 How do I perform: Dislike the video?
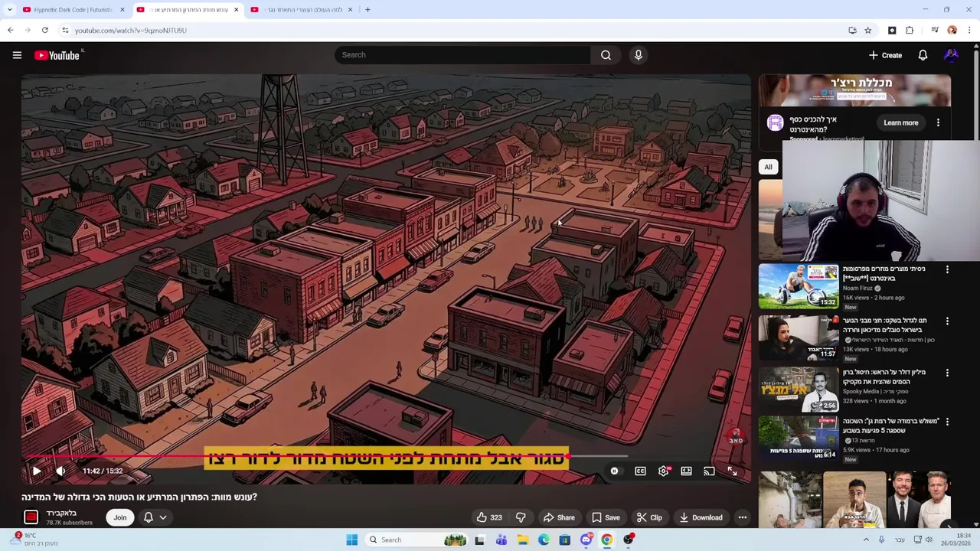(521, 517)
